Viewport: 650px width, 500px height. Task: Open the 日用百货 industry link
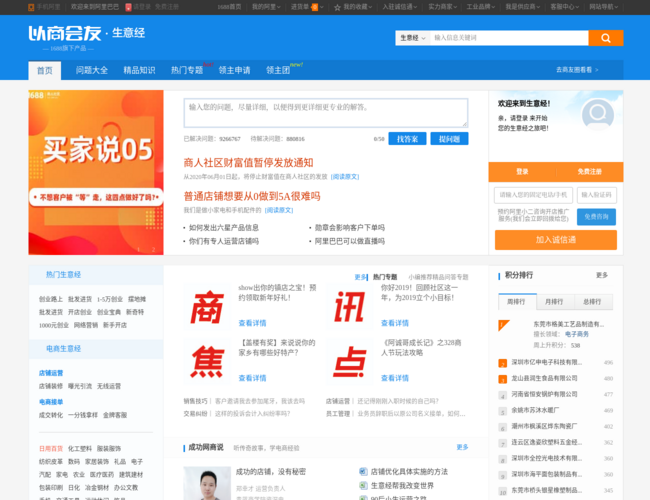(51, 449)
